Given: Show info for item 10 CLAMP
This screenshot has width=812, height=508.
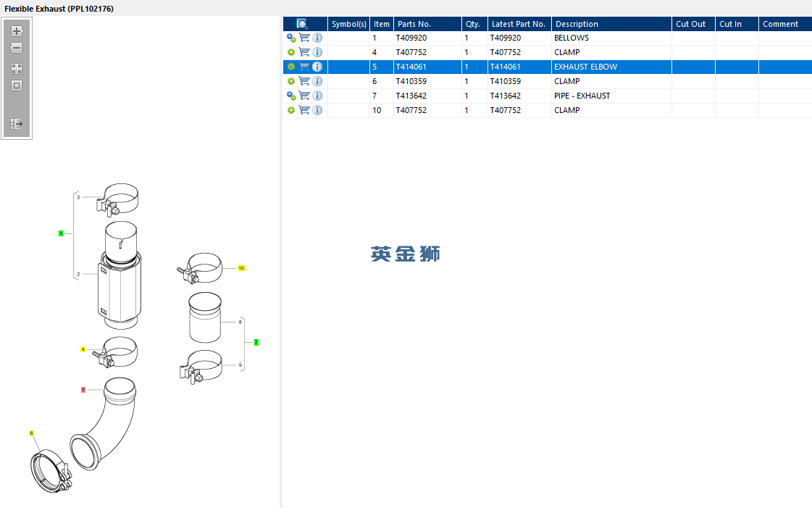Looking at the screenshot, I should click(x=317, y=110).
